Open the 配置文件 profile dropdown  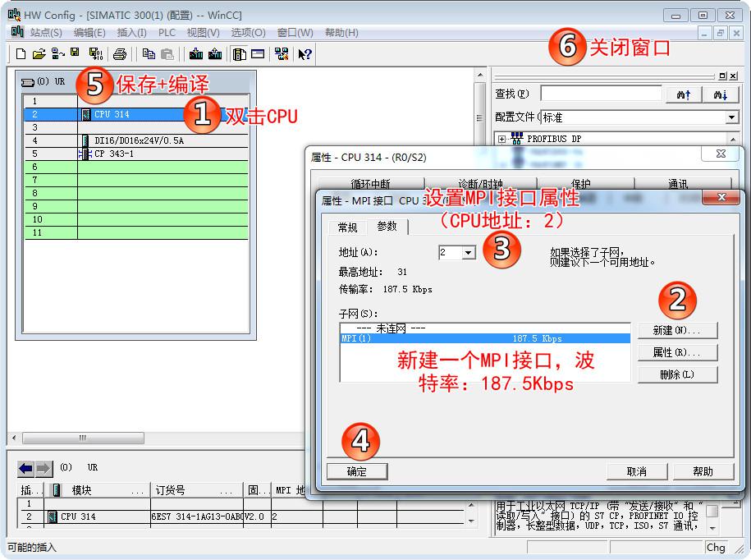click(731, 117)
